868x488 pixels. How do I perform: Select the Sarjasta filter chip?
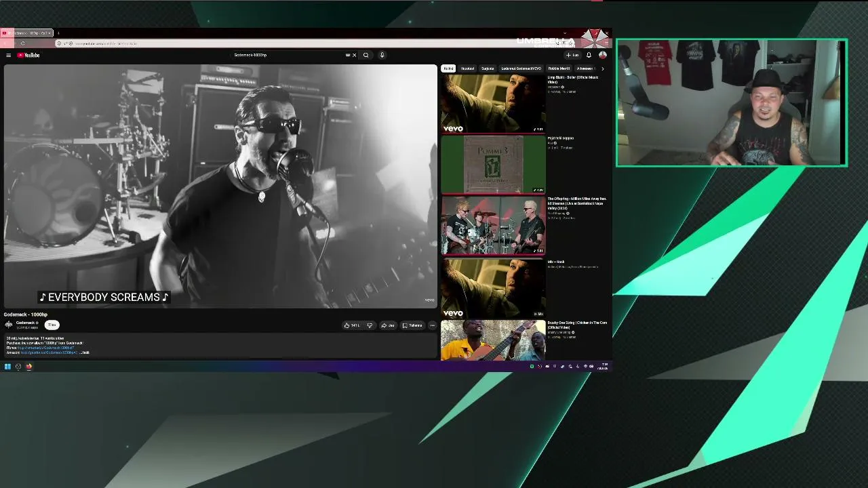click(488, 68)
